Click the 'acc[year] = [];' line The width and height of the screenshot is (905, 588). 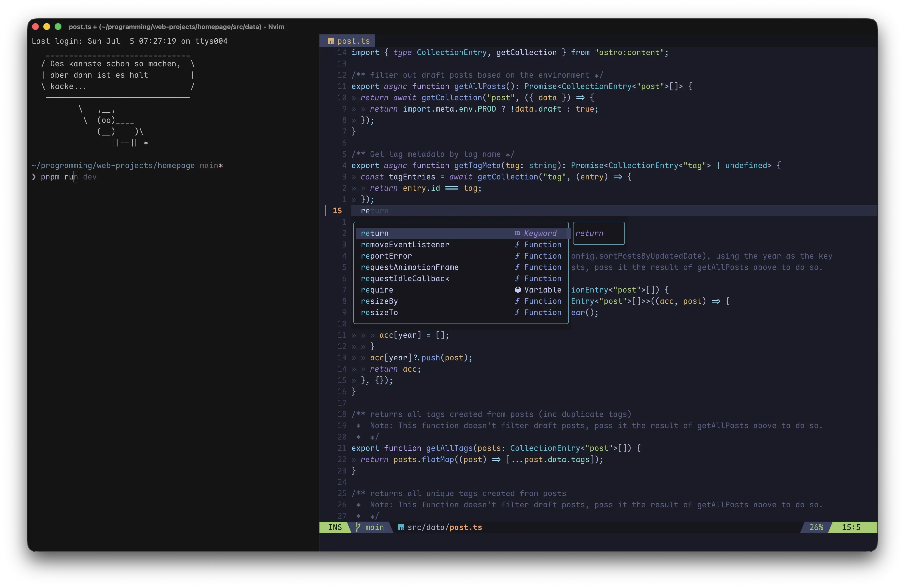click(414, 335)
